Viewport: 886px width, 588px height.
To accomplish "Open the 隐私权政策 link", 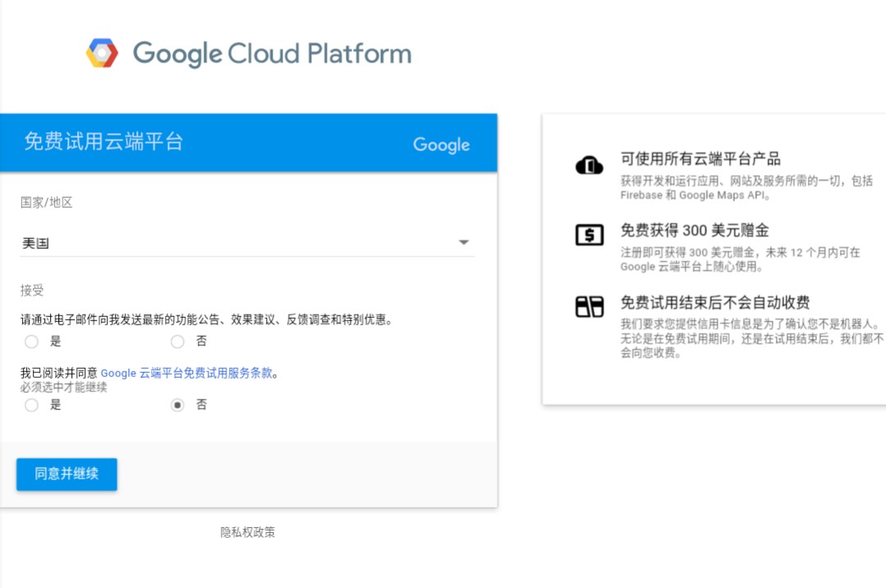I will coord(247,532).
